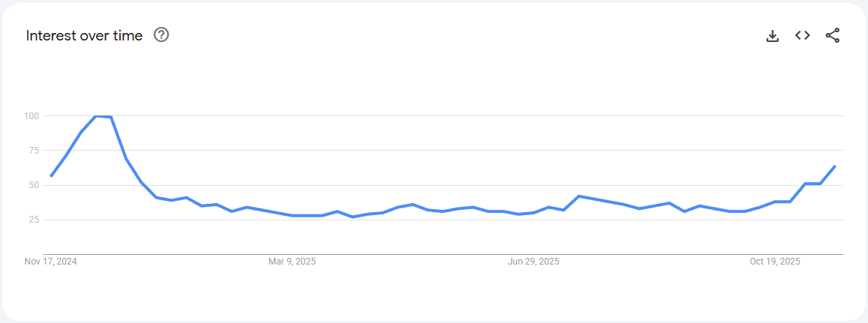This screenshot has height=323, width=868.
Task: Click the small July 2025 bump on the line
Action: click(x=579, y=196)
